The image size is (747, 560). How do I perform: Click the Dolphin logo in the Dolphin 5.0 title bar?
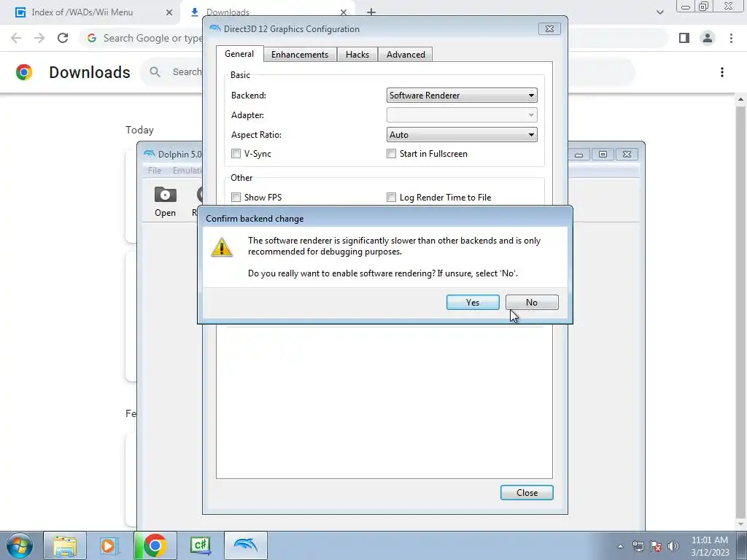149,154
